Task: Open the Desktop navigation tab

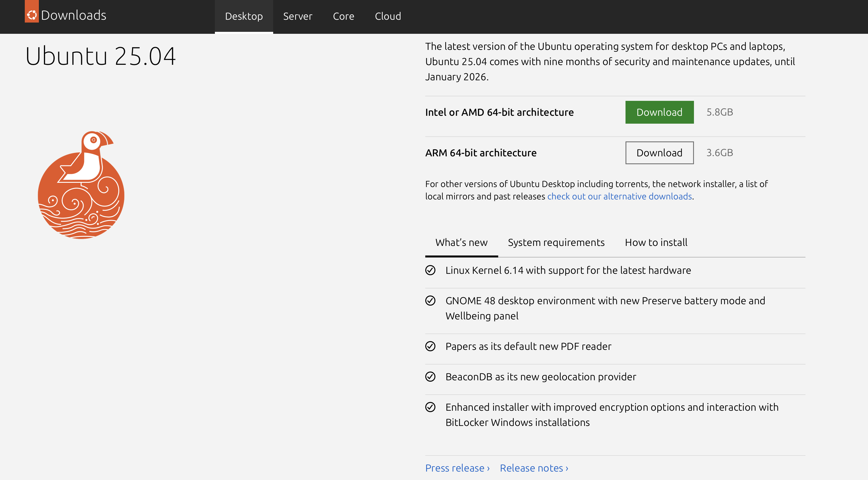Action: pos(244,16)
